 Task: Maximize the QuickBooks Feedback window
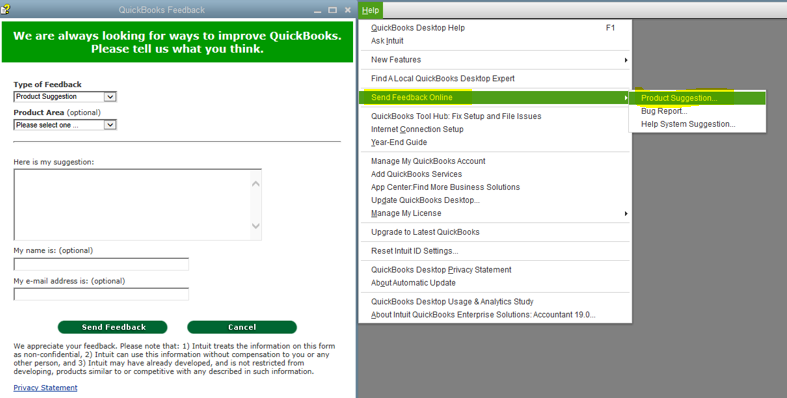[332, 10]
